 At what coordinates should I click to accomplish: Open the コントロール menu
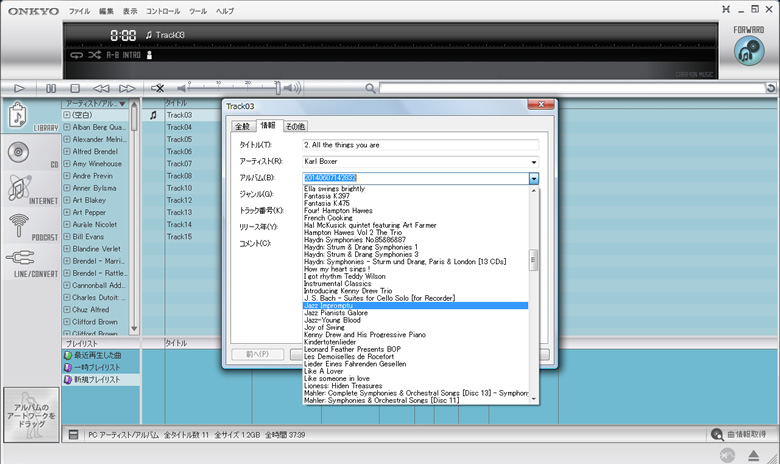point(163,11)
